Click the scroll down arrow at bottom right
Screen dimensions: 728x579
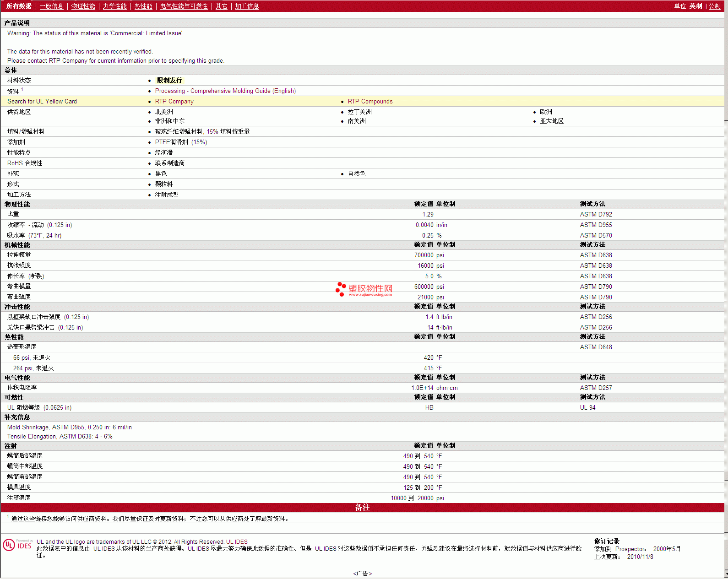(726, 574)
